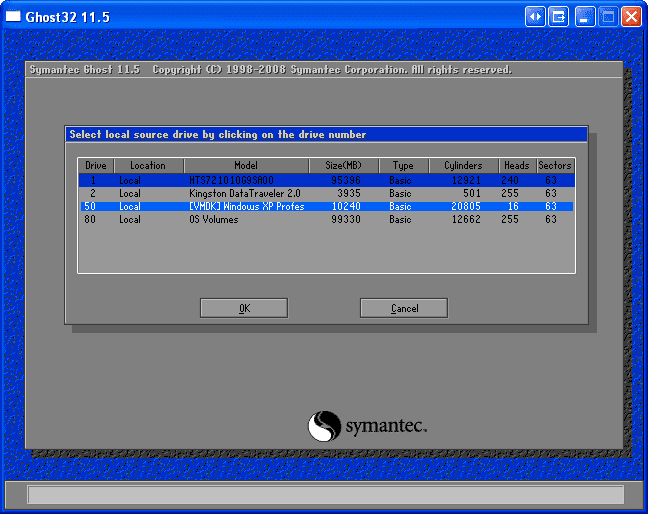648x514 pixels.
Task: Cancel the source drive selection
Action: pos(404,308)
